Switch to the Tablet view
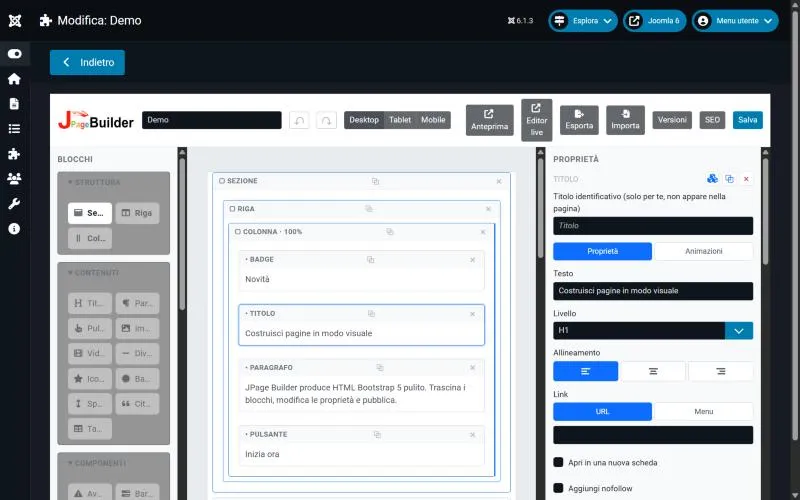800x500 pixels. 400,120
